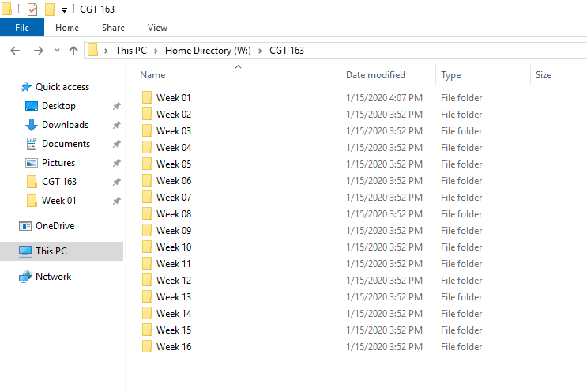Select This PC in the address bar breadcrumb
The width and height of the screenshot is (587, 392).
click(x=131, y=50)
